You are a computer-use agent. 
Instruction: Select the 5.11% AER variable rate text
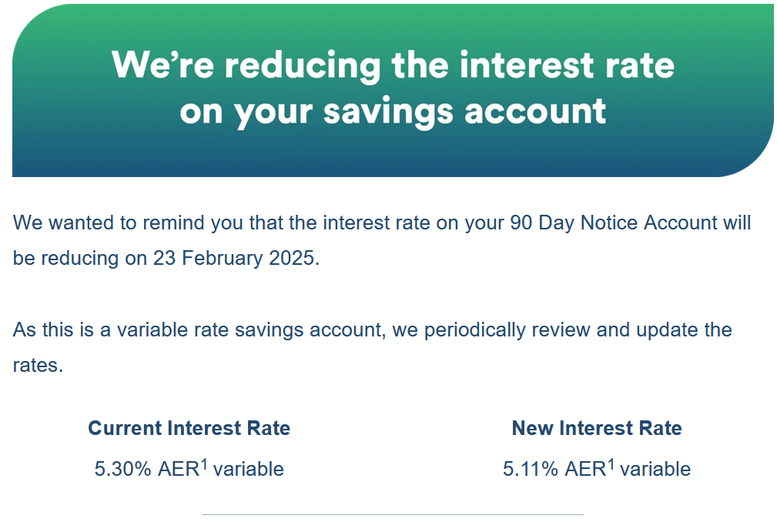pos(597,468)
